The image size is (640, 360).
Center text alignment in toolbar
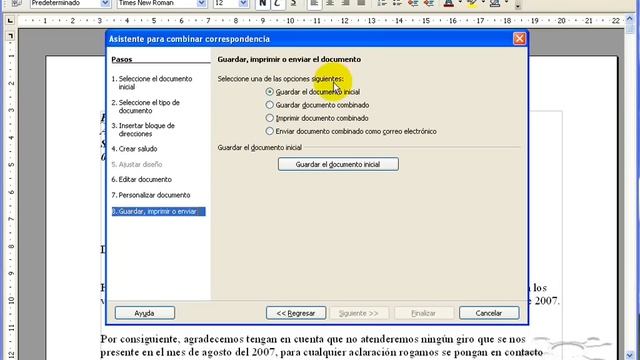click(x=330, y=4)
